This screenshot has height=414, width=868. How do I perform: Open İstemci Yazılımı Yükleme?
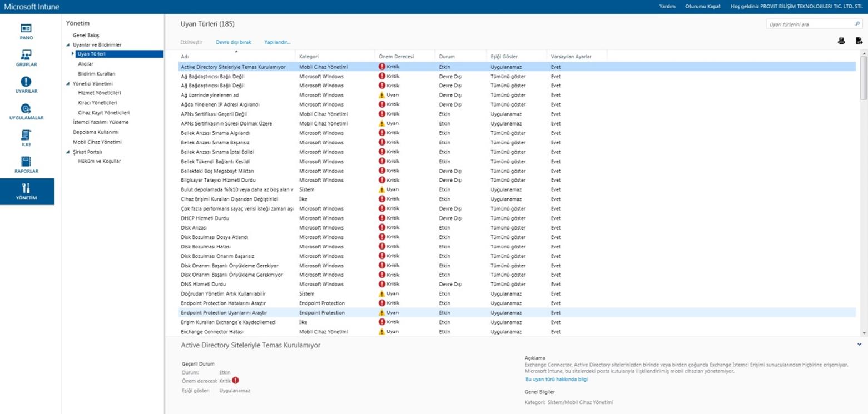101,122
